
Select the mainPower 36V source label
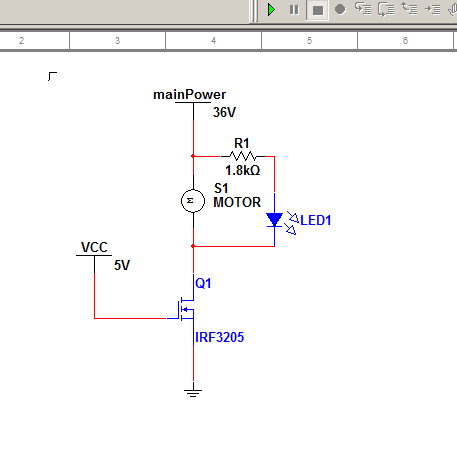click(x=189, y=95)
